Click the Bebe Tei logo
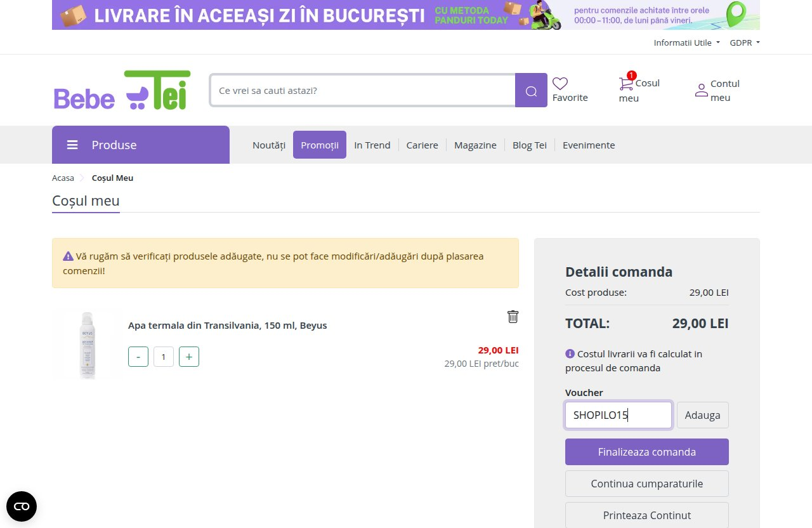Screen dimensions: 812x528 pos(122,90)
